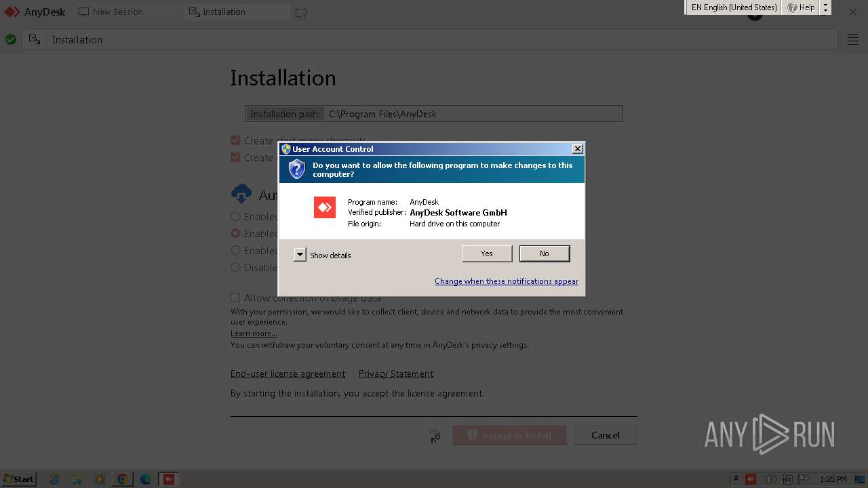The height and width of the screenshot is (488, 868).
Task: Click Yes in User Account Control dialog
Action: tap(487, 253)
